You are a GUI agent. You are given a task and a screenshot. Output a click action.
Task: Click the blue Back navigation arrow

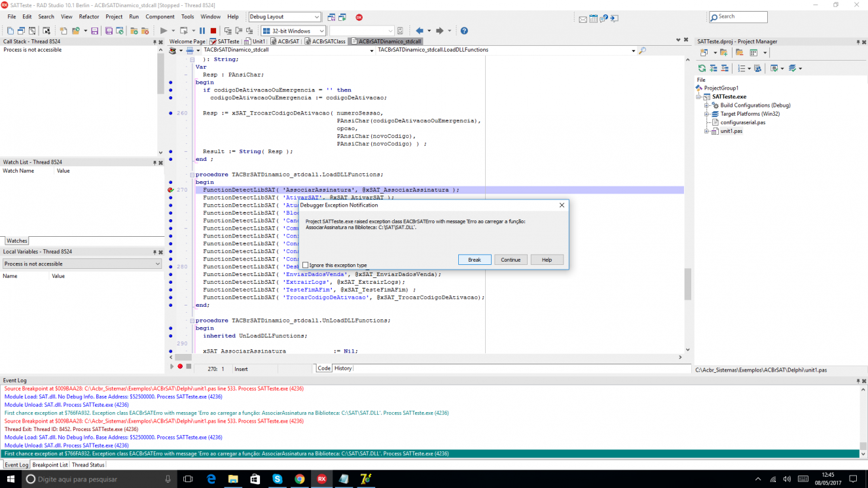(x=420, y=31)
